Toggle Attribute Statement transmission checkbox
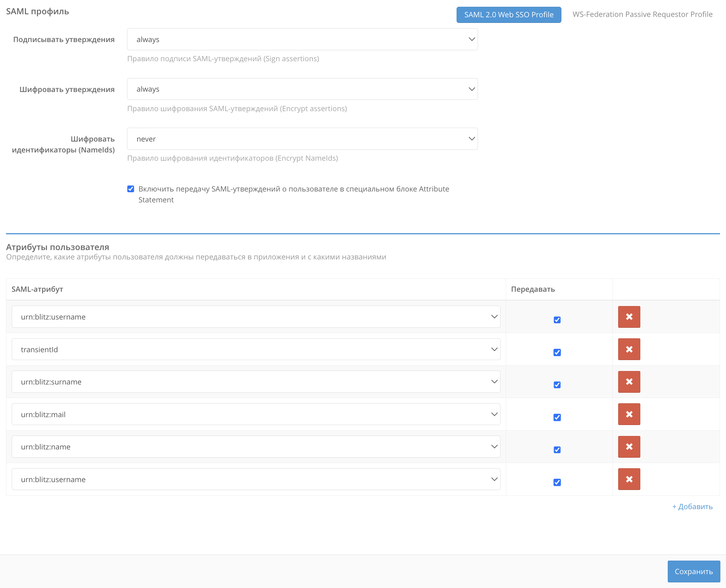This screenshot has height=588, width=726. [131, 189]
